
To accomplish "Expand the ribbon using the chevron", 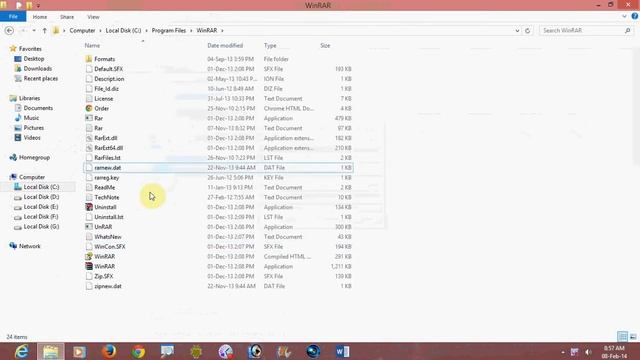I will coord(624,17).
